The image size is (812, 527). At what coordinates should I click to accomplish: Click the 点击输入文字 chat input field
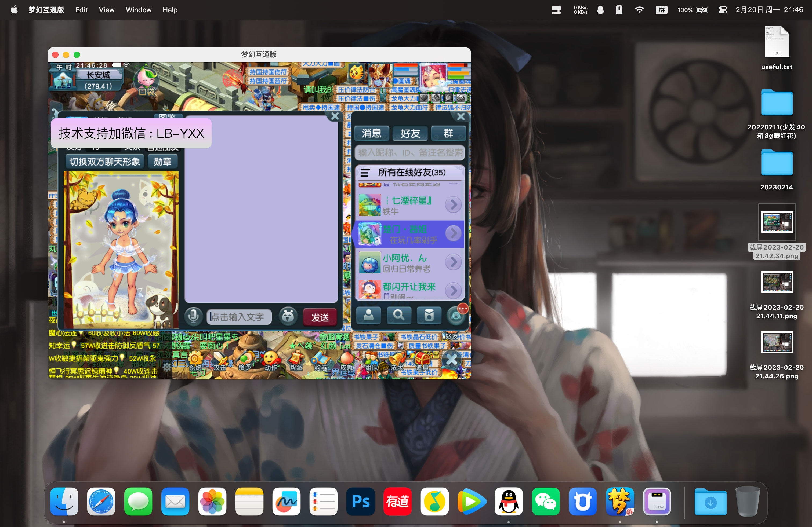pyautogui.click(x=239, y=317)
